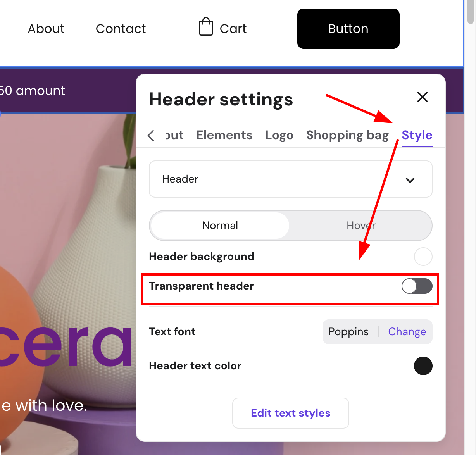Switch to the Logo tab

click(x=279, y=135)
